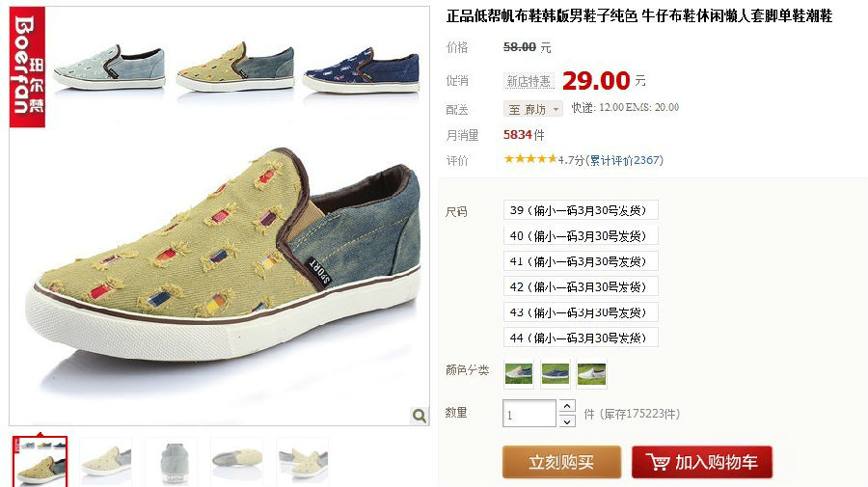Select size 41 option
The image size is (868, 487).
pos(581,261)
